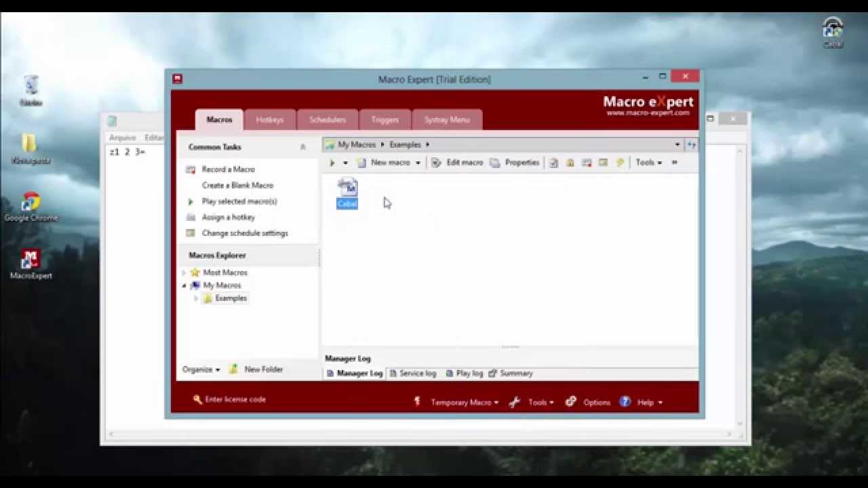The image size is (868, 488).
Task: Click Enter license code
Action: [230, 399]
